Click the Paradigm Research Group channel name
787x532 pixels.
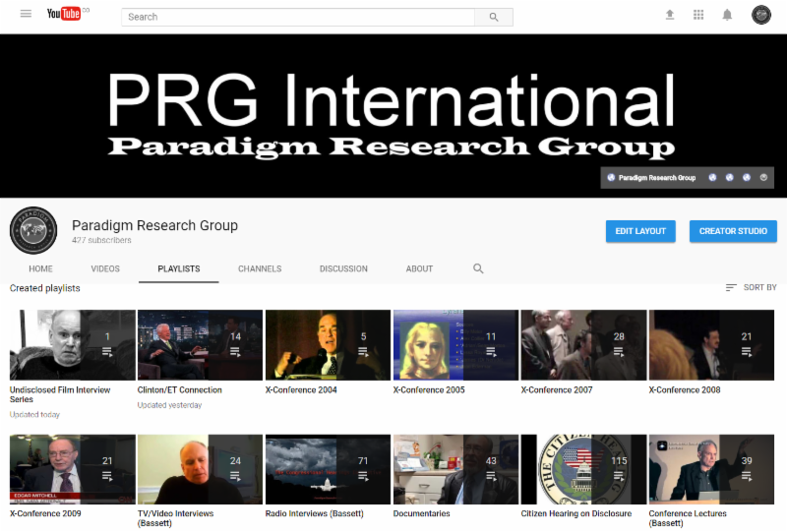click(154, 225)
